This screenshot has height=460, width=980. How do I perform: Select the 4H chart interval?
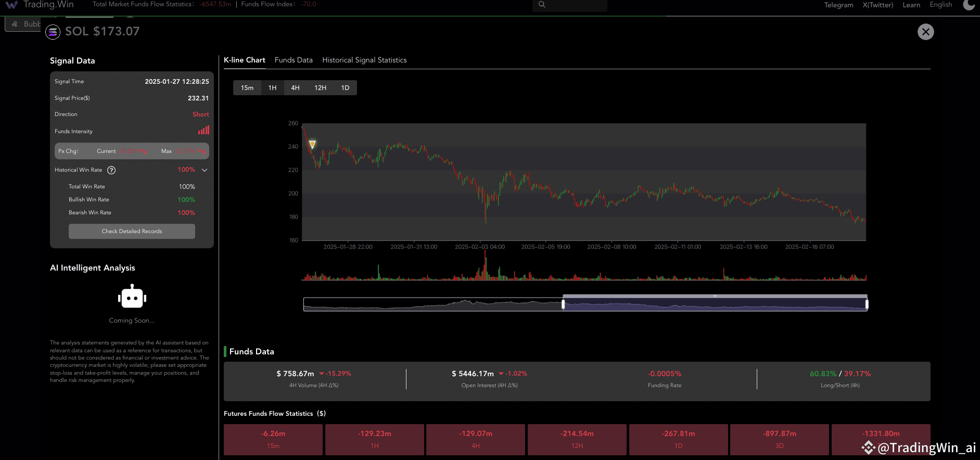[295, 88]
